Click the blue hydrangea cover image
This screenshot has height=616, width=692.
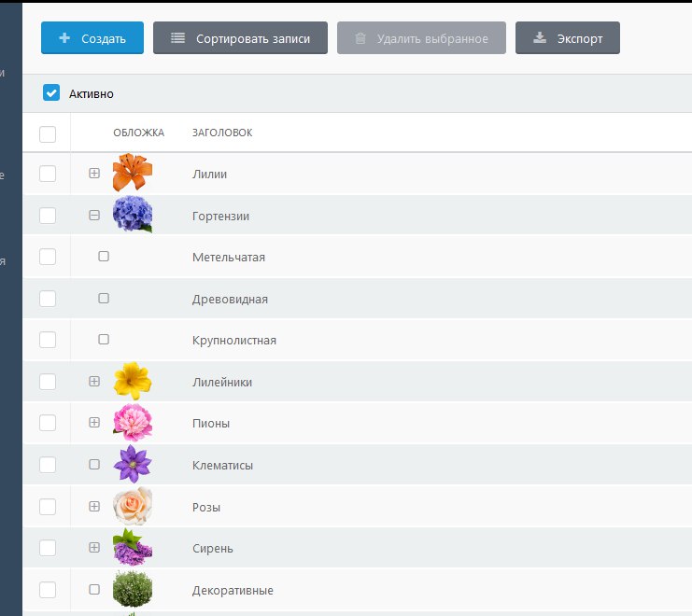(133, 215)
